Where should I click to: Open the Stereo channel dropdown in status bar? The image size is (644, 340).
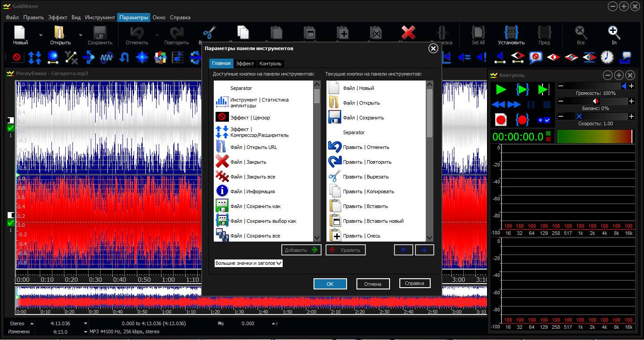[31, 323]
